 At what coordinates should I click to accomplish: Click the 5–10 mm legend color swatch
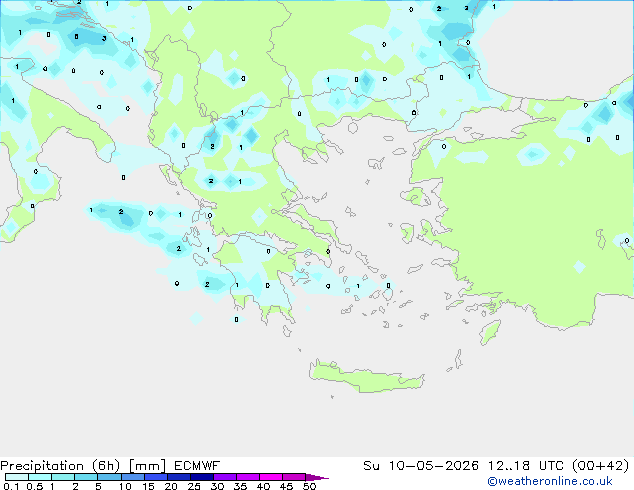[x=110, y=477]
